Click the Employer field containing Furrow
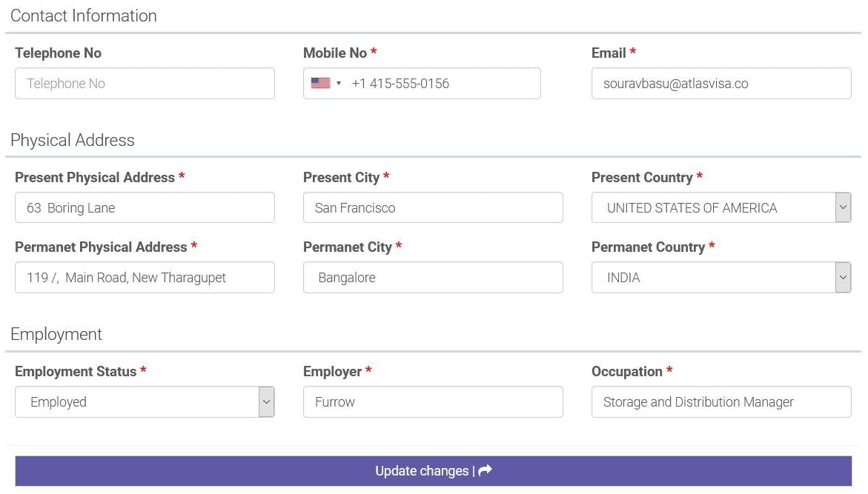The width and height of the screenshot is (868, 494). coord(432,402)
